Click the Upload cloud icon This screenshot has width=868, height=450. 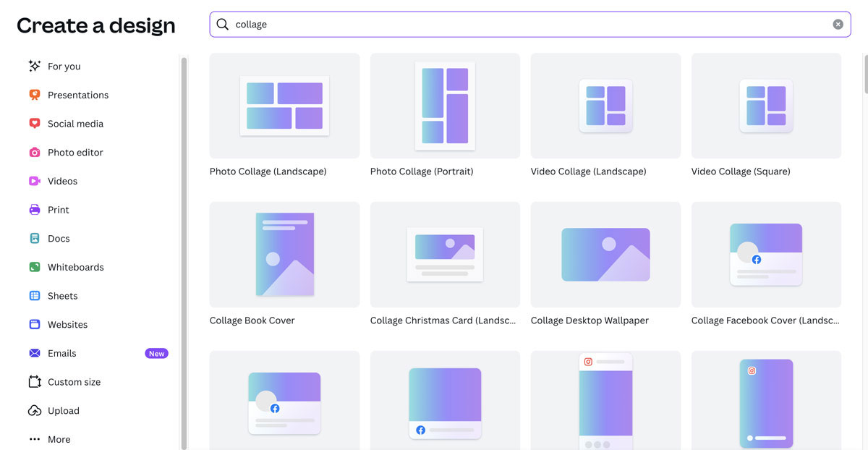pos(35,411)
